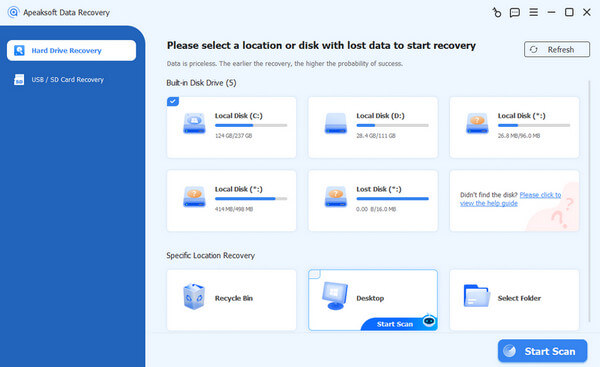Click the SD card icon in sidebar
Viewport: 600px width, 367px height.
point(19,80)
